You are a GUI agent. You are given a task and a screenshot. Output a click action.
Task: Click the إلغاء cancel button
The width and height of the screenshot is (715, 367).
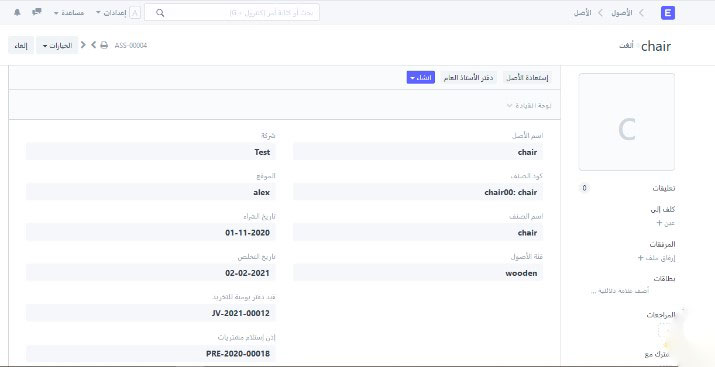[21, 46]
